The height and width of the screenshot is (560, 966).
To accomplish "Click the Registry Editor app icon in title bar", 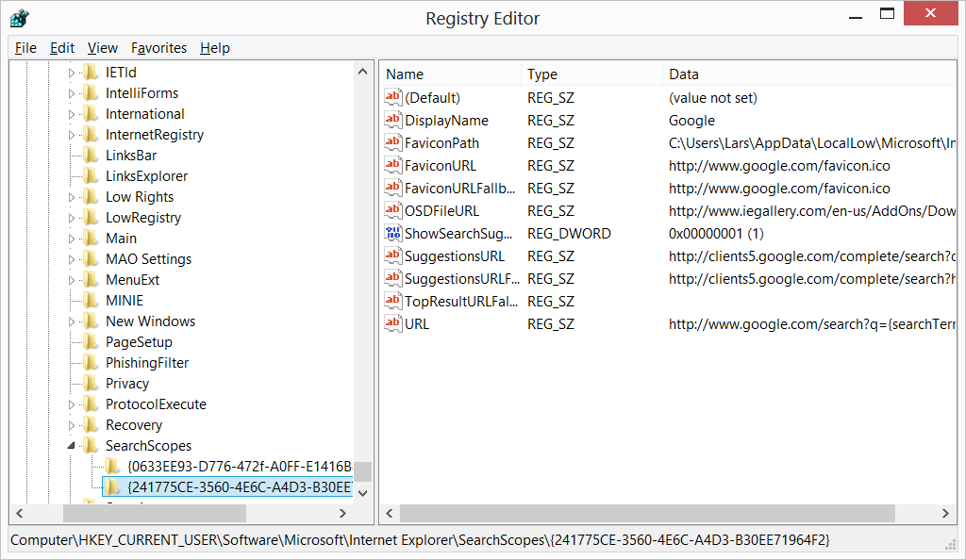I will tap(19, 19).
